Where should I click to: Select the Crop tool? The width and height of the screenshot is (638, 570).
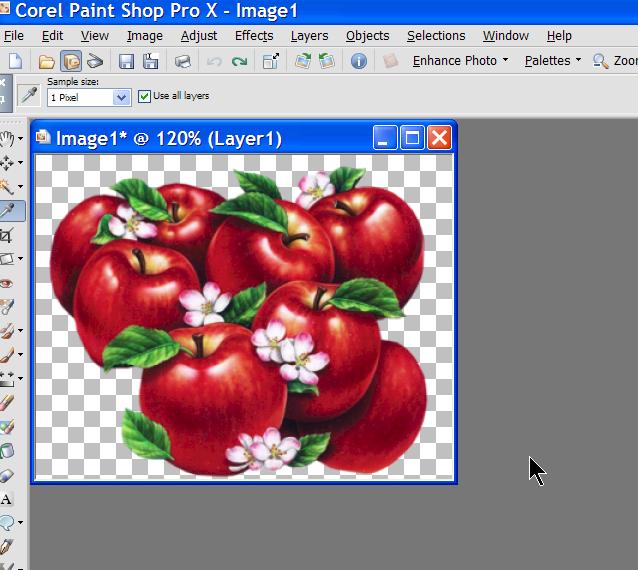pyautogui.click(x=8, y=235)
